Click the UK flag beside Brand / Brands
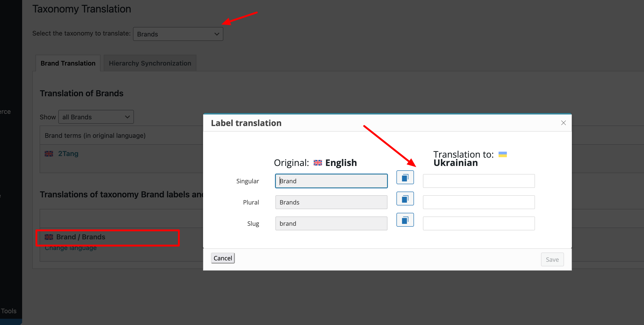This screenshot has width=644, height=325. pyautogui.click(x=49, y=237)
